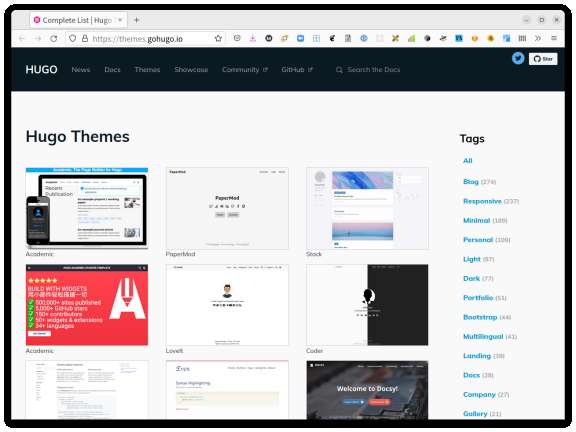The width and height of the screenshot is (576, 432).
Task: Show more toolbar items with double chevron
Action: (538, 38)
